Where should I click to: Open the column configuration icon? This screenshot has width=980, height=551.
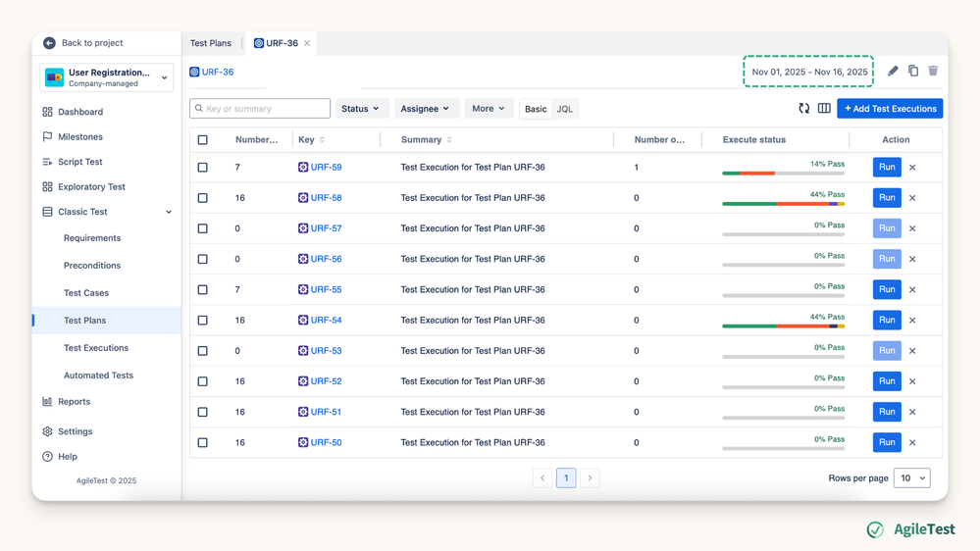click(x=824, y=108)
